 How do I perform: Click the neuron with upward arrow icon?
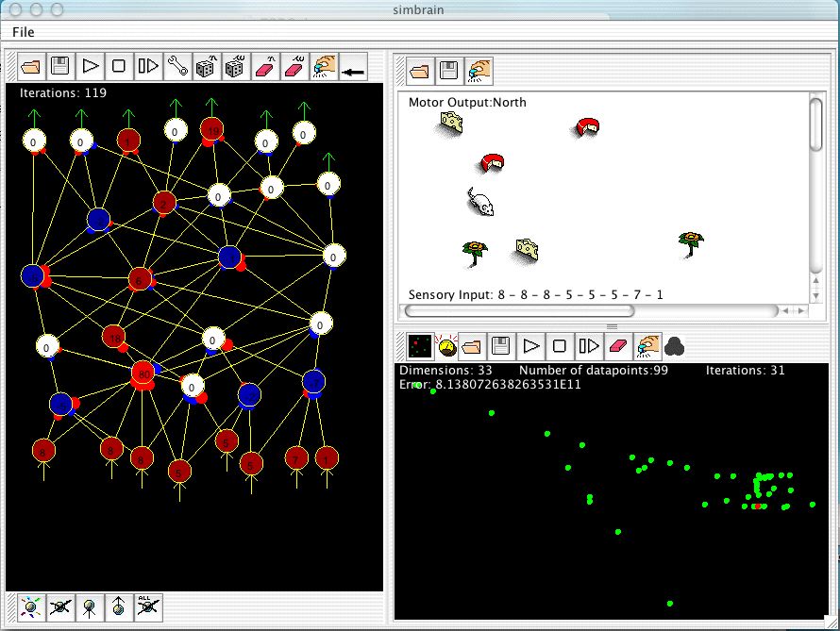coord(118,606)
